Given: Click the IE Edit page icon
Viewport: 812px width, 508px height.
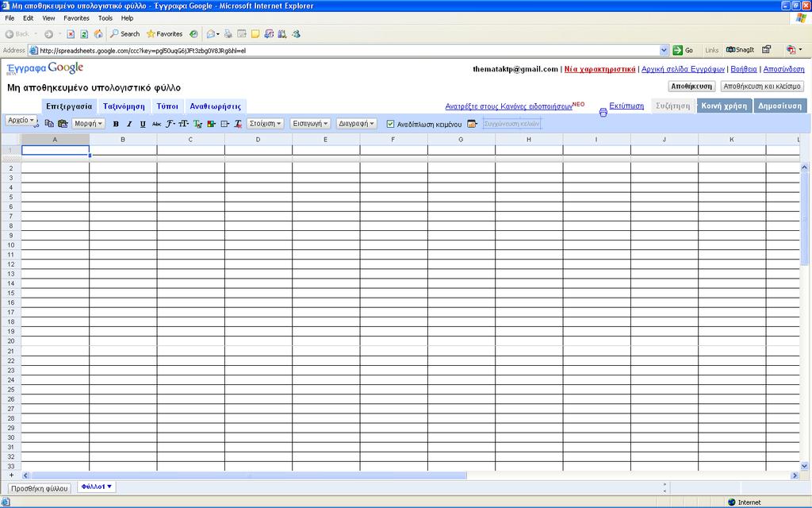Looking at the screenshot, I should pos(241,34).
